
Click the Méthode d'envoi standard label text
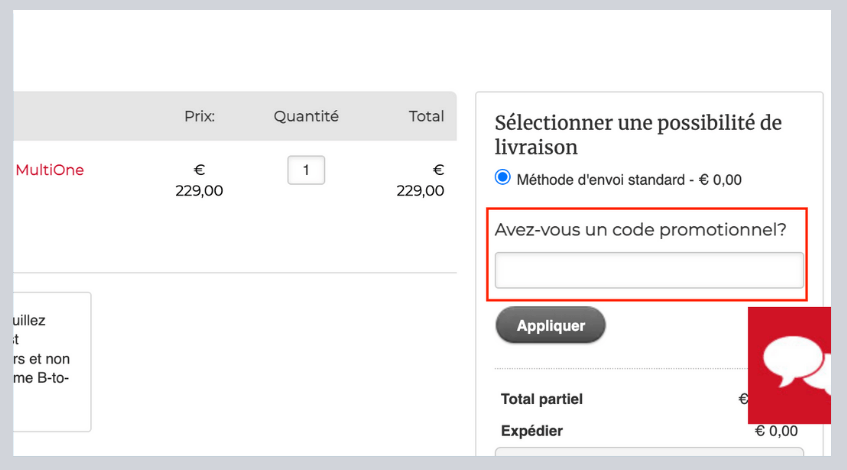pos(629,180)
